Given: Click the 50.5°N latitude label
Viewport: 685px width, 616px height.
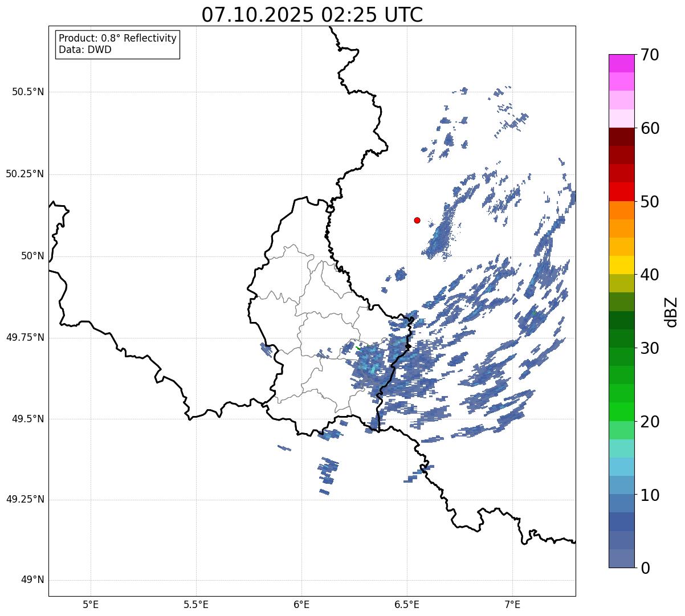Looking at the screenshot, I should (x=28, y=92).
